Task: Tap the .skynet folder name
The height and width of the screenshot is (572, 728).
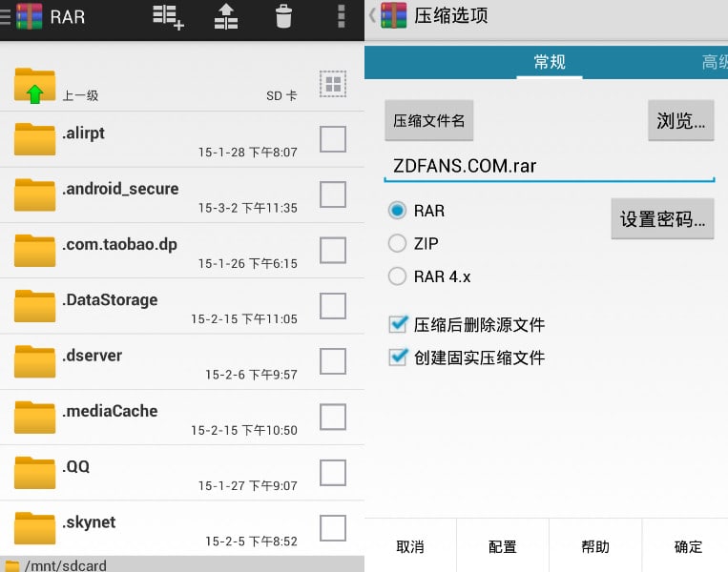Action: coord(89,522)
